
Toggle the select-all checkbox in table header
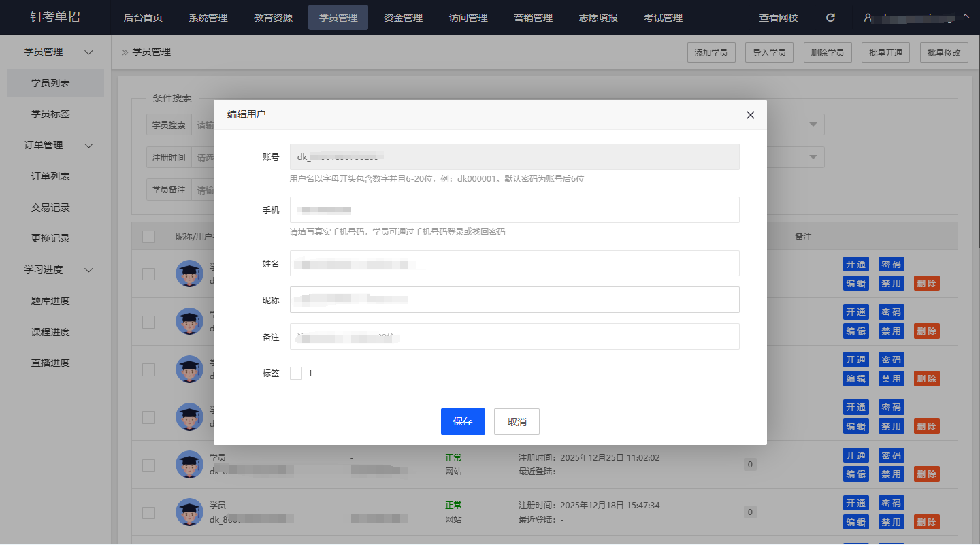[148, 237]
